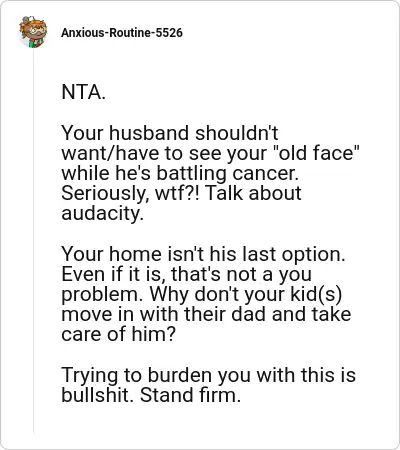The height and width of the screenshot is (450, 400).
Task: Click the line "move in with their dad and take"
Action: pyautogui.click(x=206, y=314)
